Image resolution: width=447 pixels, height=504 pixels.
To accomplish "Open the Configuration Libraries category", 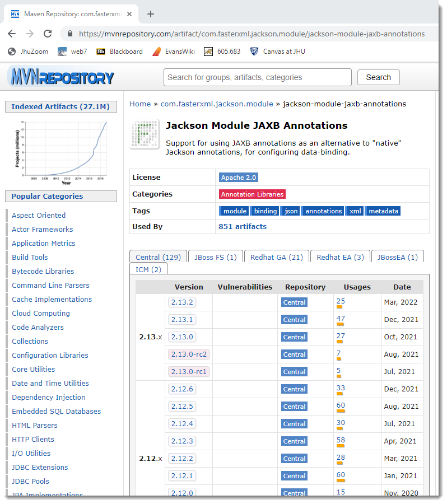I will (x=50, y=355).
